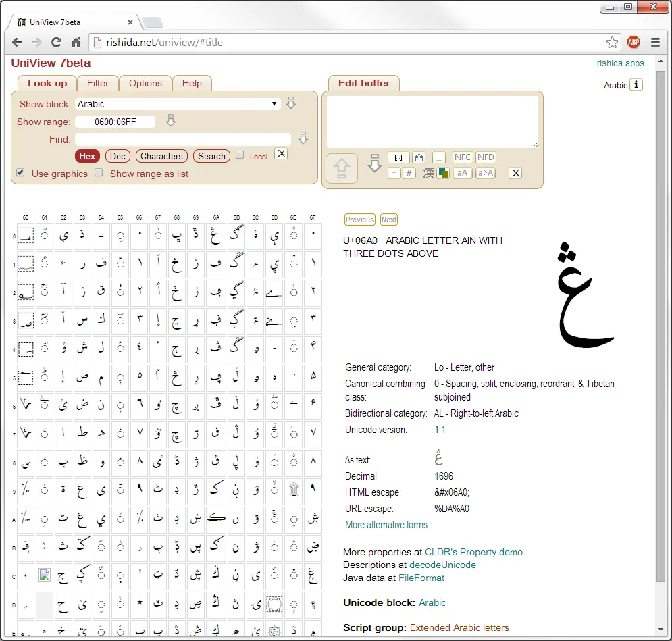Click the Arabic Unicode block link
This screenshot has width=672, height=641.
point(432,602)
